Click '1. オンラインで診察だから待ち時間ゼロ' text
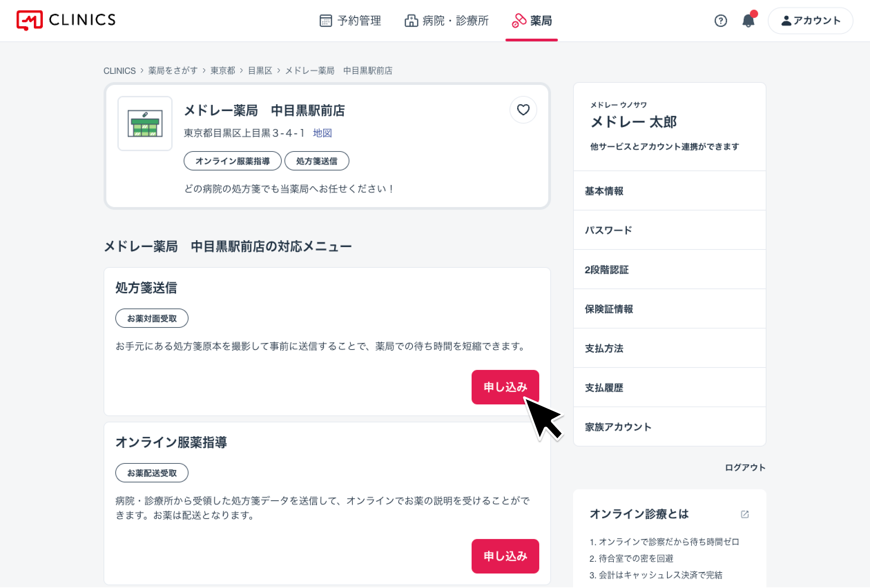870x588 pixels. 664,542
